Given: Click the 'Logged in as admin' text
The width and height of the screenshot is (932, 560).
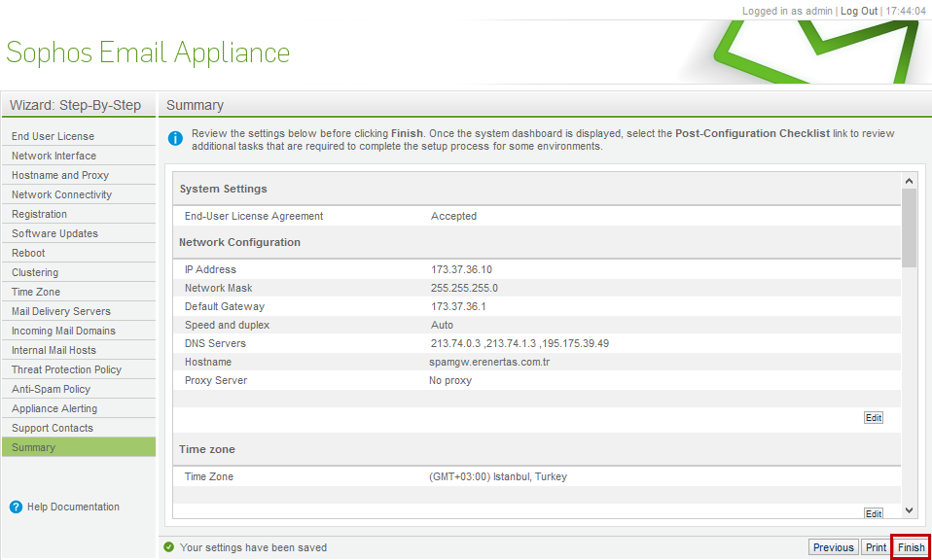Looking at the screenshot, I should point(788,11).
